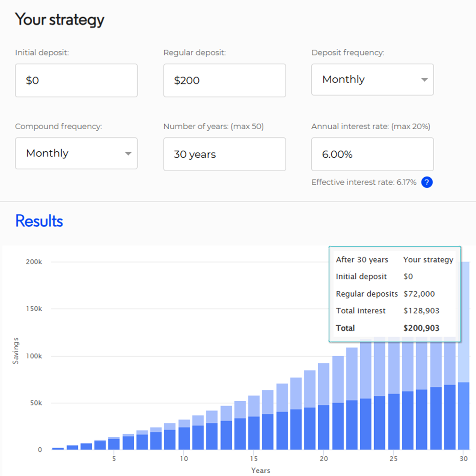The image size is (476, 476).
Task: Click the Effective interest rate text
Action: click(x=363, y=182)
